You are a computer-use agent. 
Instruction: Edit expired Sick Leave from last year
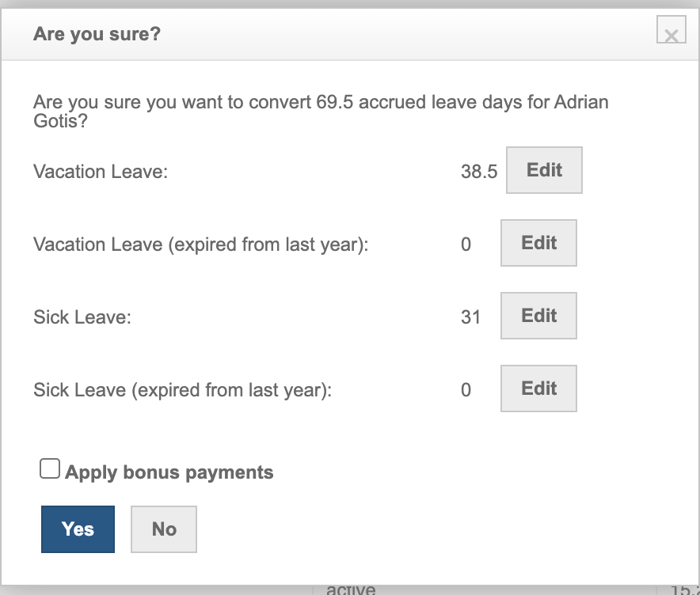pos(538,388)
